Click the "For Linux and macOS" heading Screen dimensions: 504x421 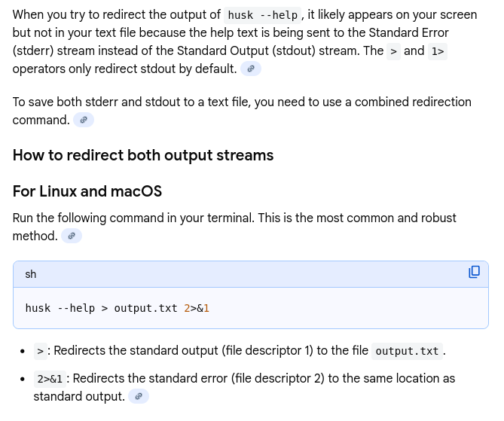tap(87, 191)
